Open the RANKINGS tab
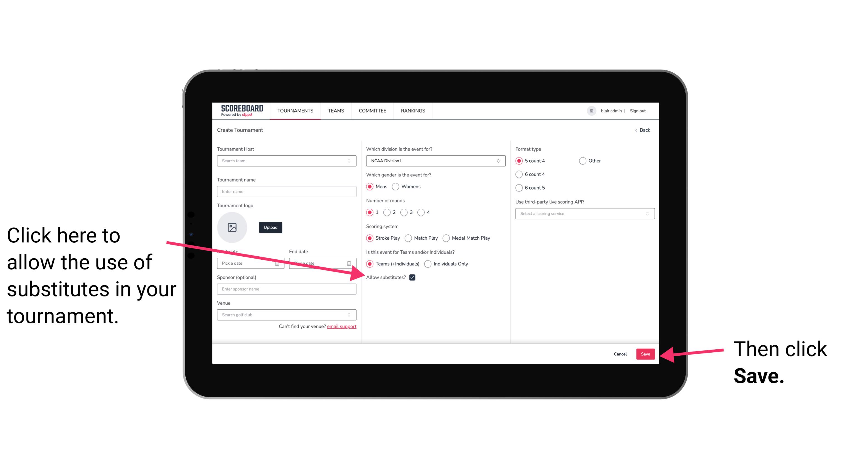Viewport: 868px width, 467px height. point(413,110)
